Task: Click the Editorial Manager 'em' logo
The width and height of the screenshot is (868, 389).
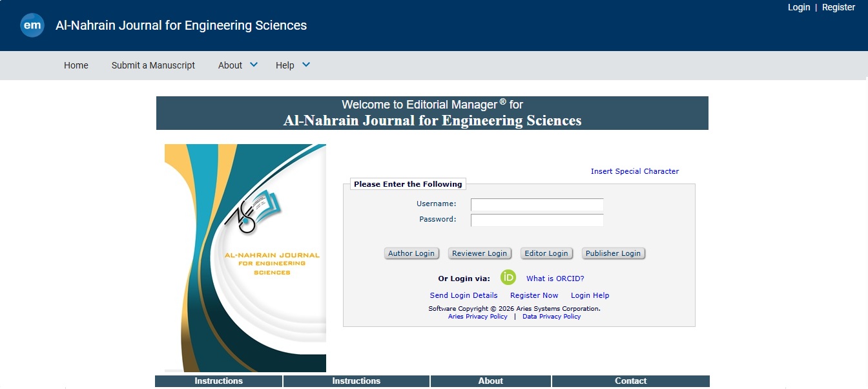Action: click(32, 26)
